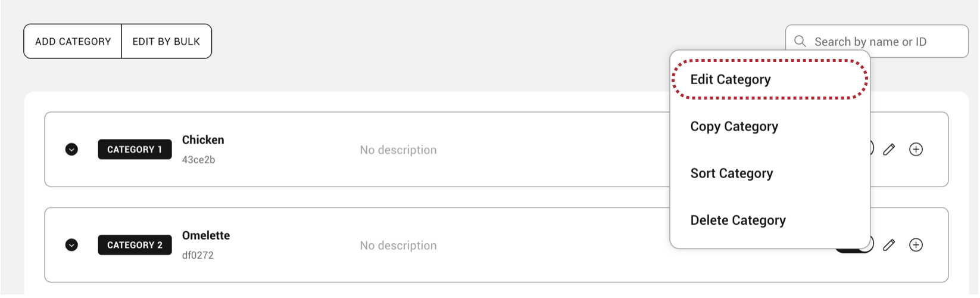Pick Sort Category menu option
Viewport: 980px width, 298px height.
(732, 173)
